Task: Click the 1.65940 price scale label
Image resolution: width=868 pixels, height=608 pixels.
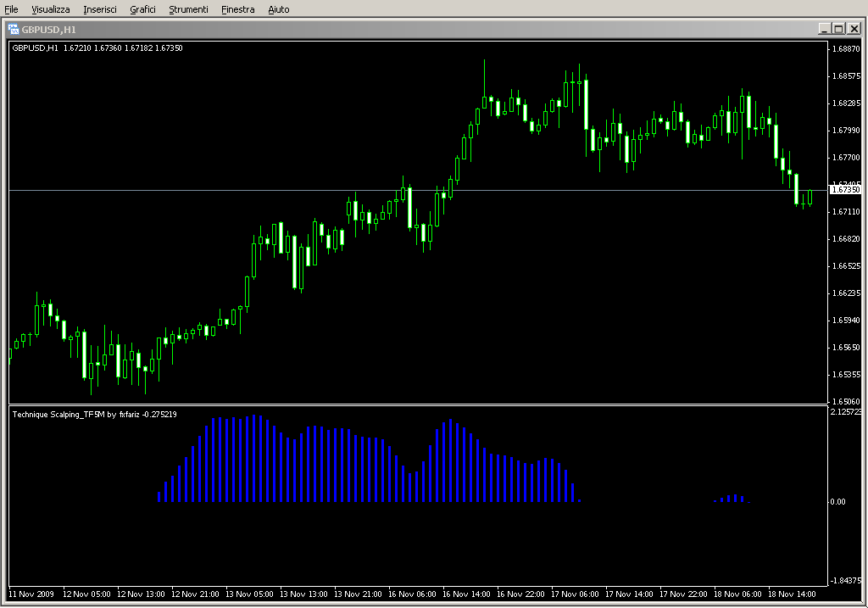Action: 847,320
